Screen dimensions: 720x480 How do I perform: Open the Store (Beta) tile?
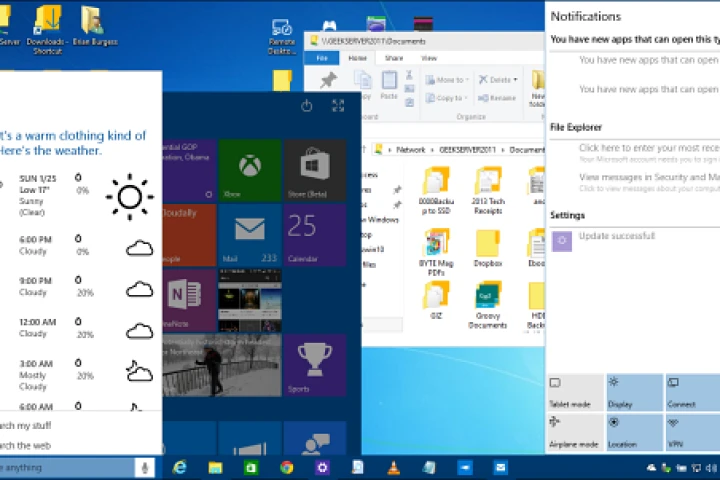(315, 170)
